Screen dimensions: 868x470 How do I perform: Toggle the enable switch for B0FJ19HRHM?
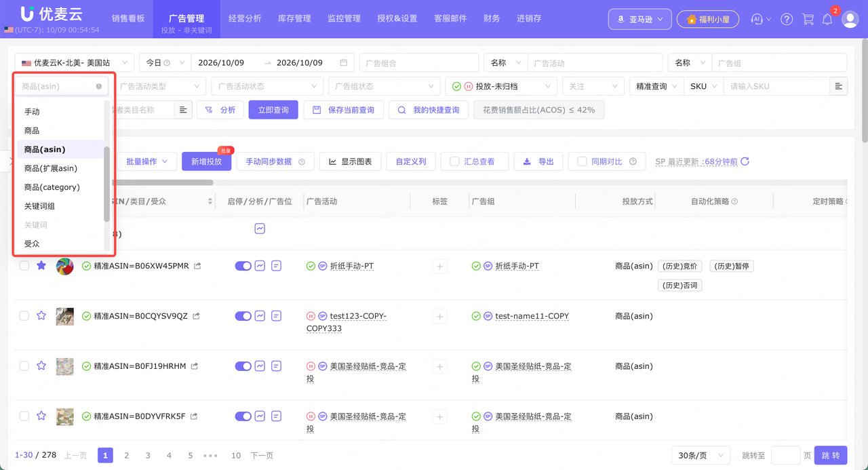(243, 366)
